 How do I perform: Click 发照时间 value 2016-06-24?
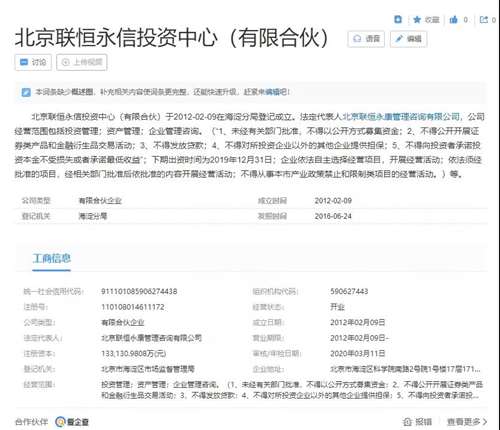pyautogui.click(x=333, y=216)
